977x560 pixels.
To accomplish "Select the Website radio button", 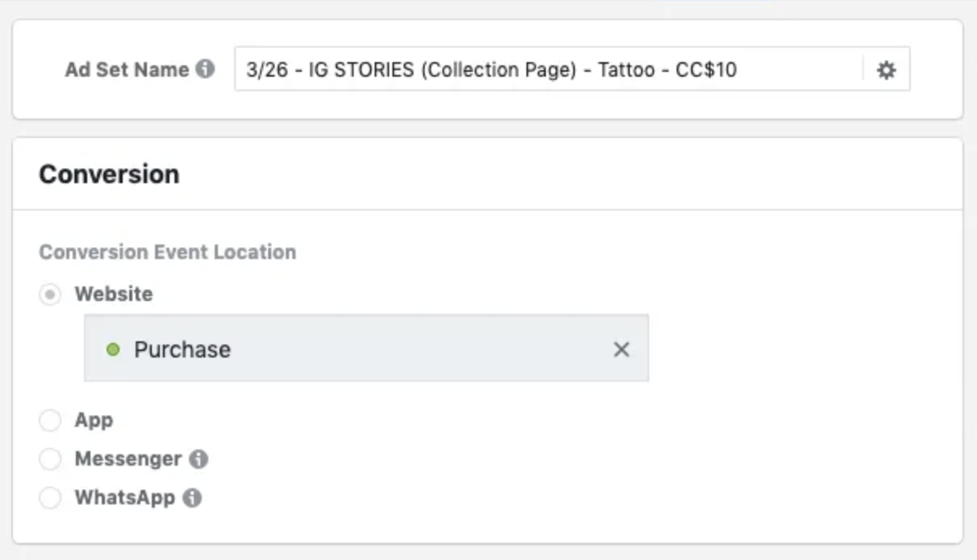I will tap(50, 295).
